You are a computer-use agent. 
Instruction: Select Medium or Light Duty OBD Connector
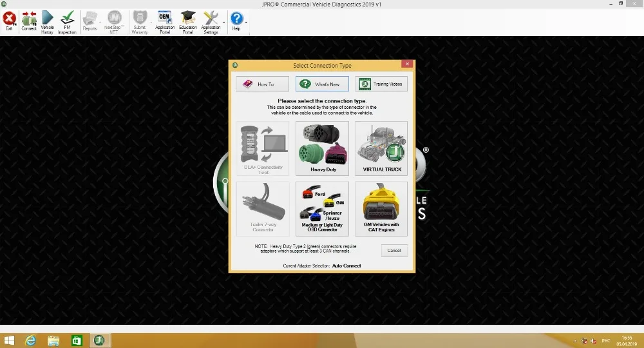coord(322,209)
